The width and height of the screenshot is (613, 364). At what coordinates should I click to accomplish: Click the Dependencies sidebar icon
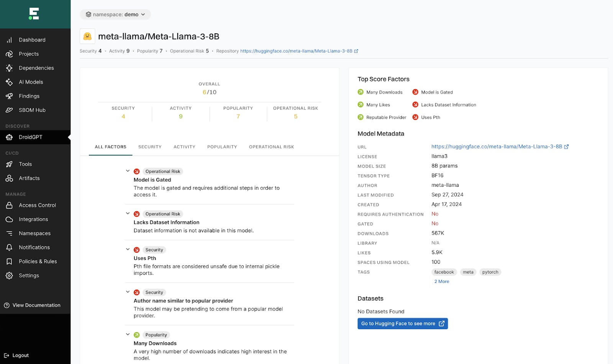[x=9, y=68]
